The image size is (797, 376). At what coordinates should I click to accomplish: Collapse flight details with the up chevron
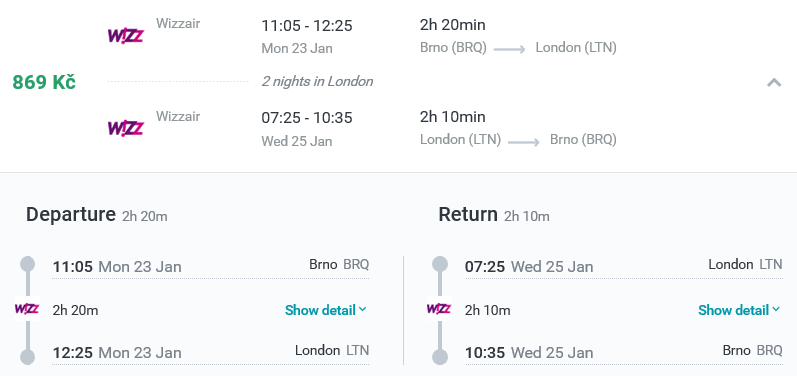click(x=774, y=82)
